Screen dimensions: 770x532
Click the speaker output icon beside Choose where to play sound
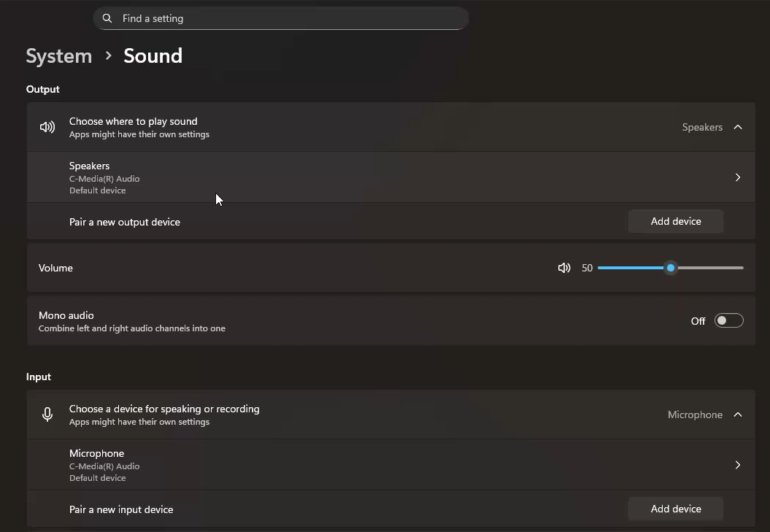click(47, 126)
